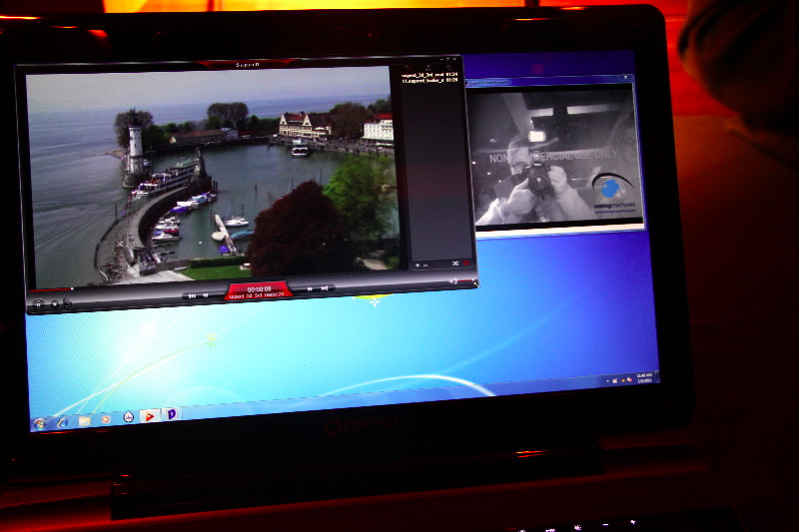The height and width of the screenshot is (532, 799).
Task: Click the webcam face tracking video window
Action: click(554, 157)
